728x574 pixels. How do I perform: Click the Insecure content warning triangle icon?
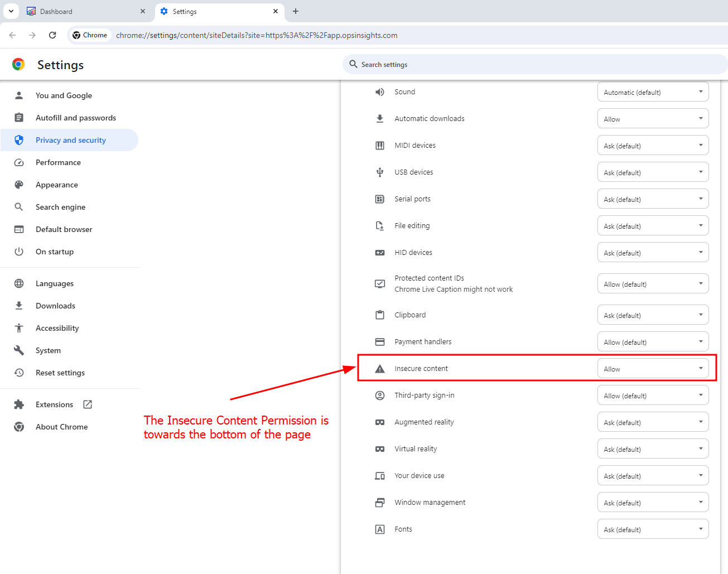pos(380,369)
